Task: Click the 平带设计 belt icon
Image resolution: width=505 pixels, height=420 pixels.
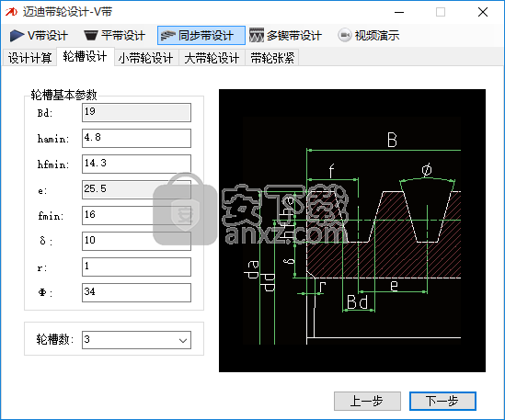Action: point(91,36)
